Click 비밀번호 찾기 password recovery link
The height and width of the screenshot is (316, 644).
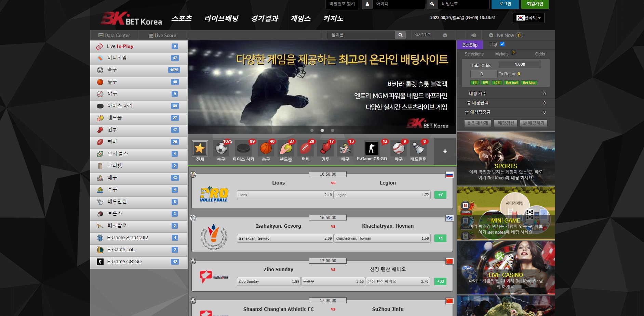[342, 4]
